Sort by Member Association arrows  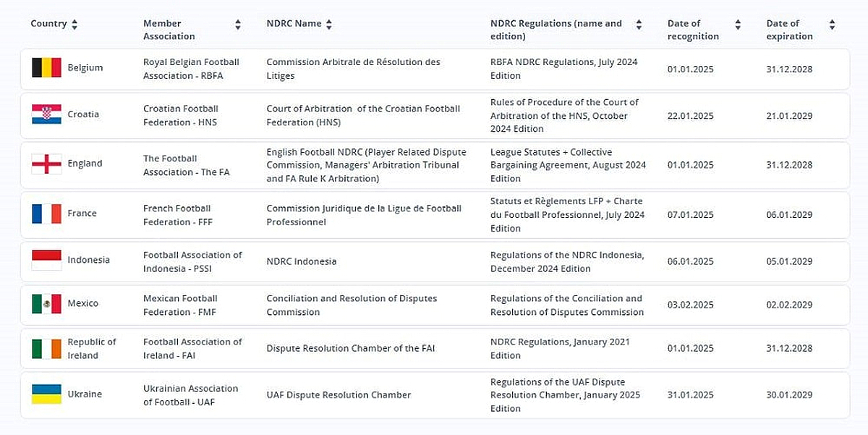pyautogui.click(x=238, y=25)
